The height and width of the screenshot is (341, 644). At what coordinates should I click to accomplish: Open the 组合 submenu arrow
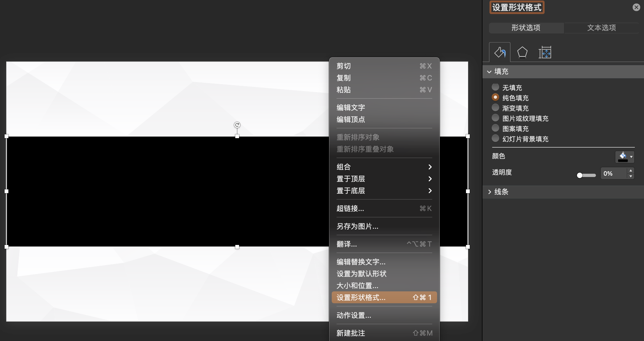coord(430,167)
